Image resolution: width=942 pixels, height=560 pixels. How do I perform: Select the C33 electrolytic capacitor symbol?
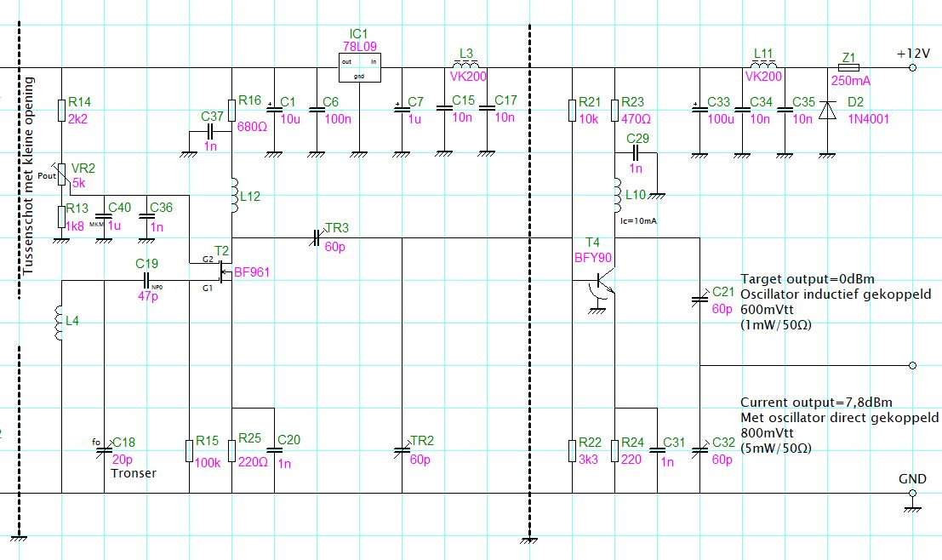[x=699, y=109]
